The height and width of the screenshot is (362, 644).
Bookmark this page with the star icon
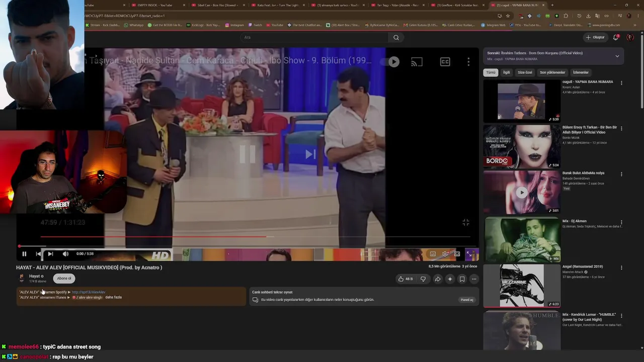pyautogui.click(x=508, y=16)
